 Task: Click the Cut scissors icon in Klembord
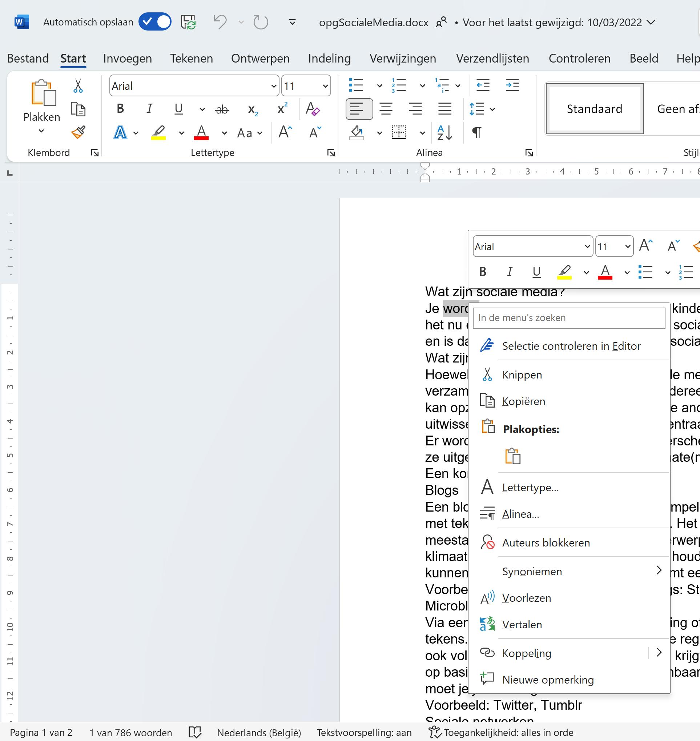[78, 86]
